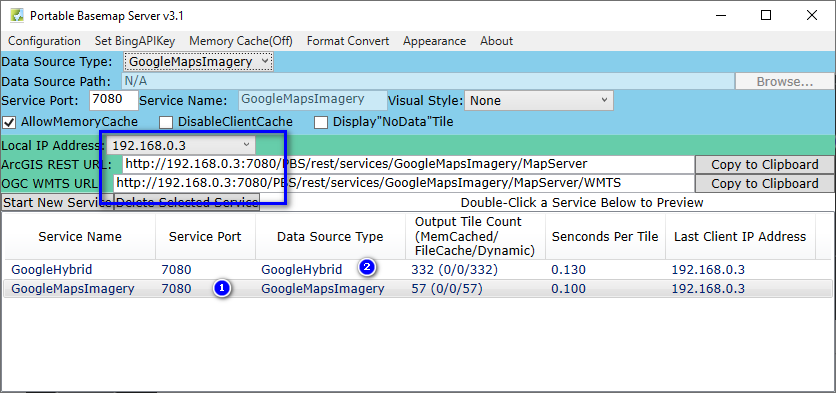Click the 57 (0/0/57) tile count cell
Screen dimensions: 836x393
point(447,289)
